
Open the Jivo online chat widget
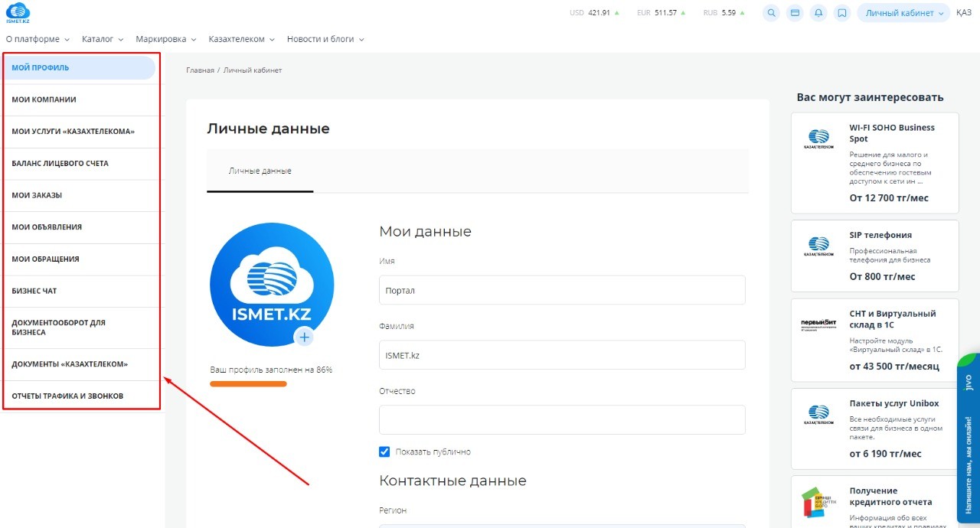click(x=969, y=436)
